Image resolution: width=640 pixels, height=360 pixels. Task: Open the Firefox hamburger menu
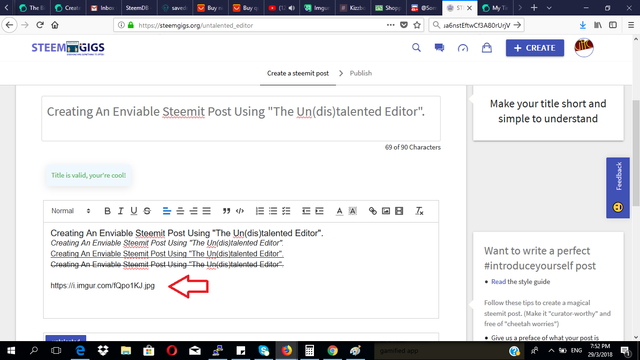[x=631, y=25]
